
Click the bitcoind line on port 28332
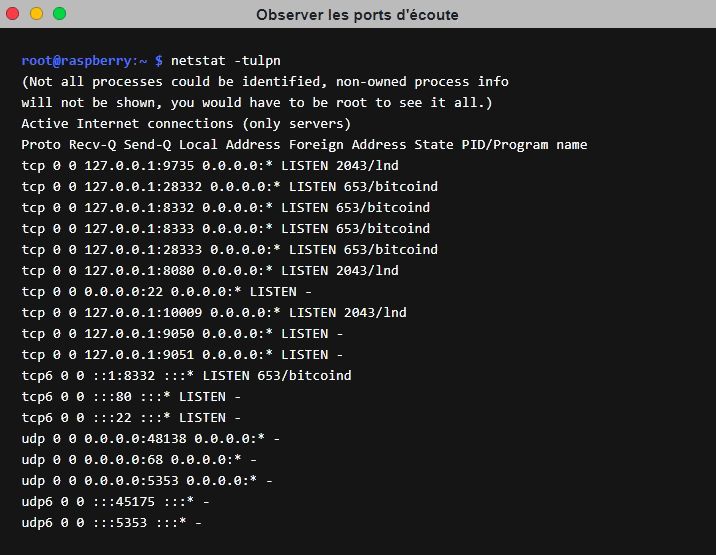[x=229, y=187]
